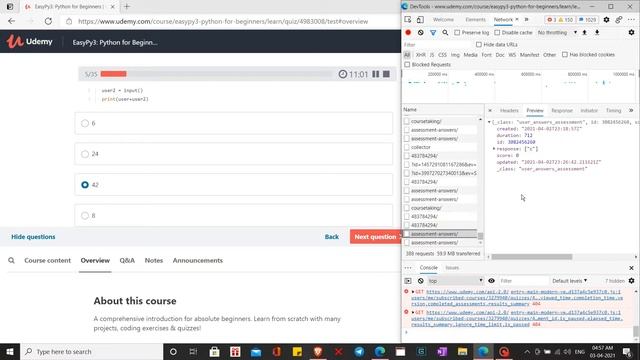Open a new browser tab
The image size is (640, 360).
coord(127,7)
